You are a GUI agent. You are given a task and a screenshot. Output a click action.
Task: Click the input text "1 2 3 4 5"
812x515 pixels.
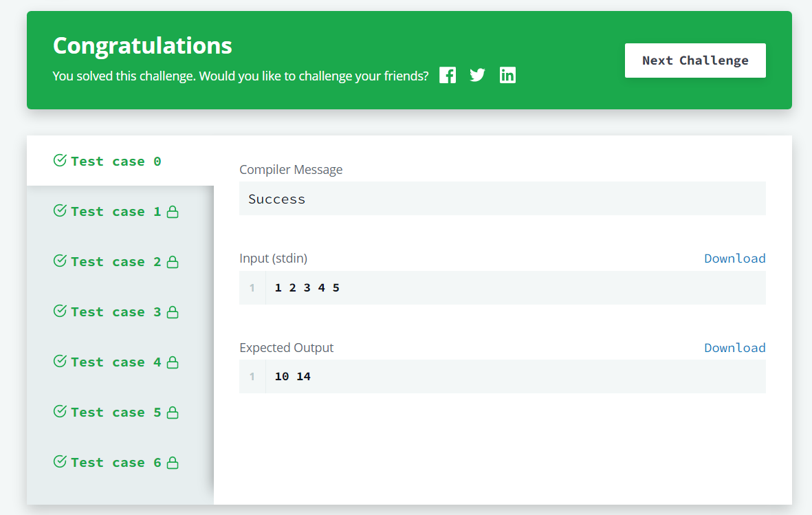[x=307, y=287]
